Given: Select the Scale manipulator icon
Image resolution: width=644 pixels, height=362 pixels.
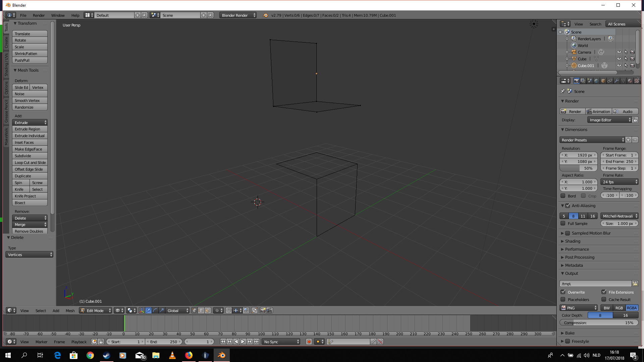Looking at the screenshot, I should click(162, 310).
